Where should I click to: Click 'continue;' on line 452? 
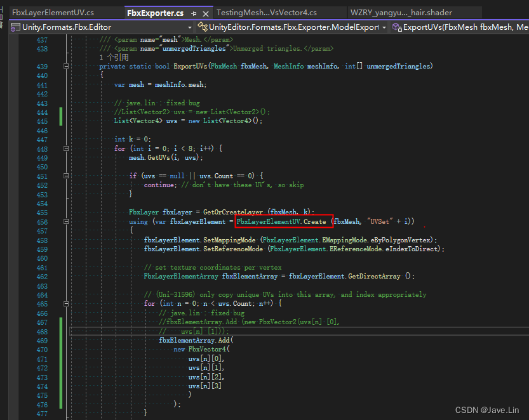(x=160, y=185)
